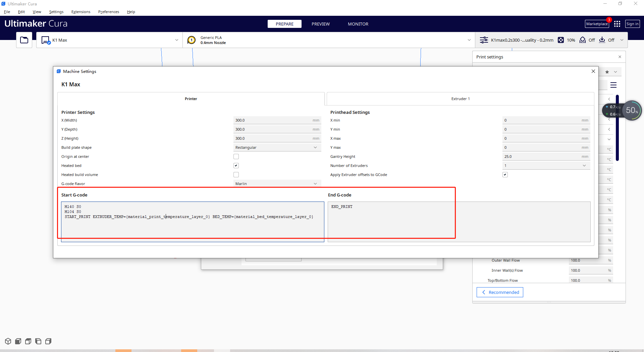This screenshot has width=644, height=352.
Task: Click the X min input field
Action: point(546,120)
